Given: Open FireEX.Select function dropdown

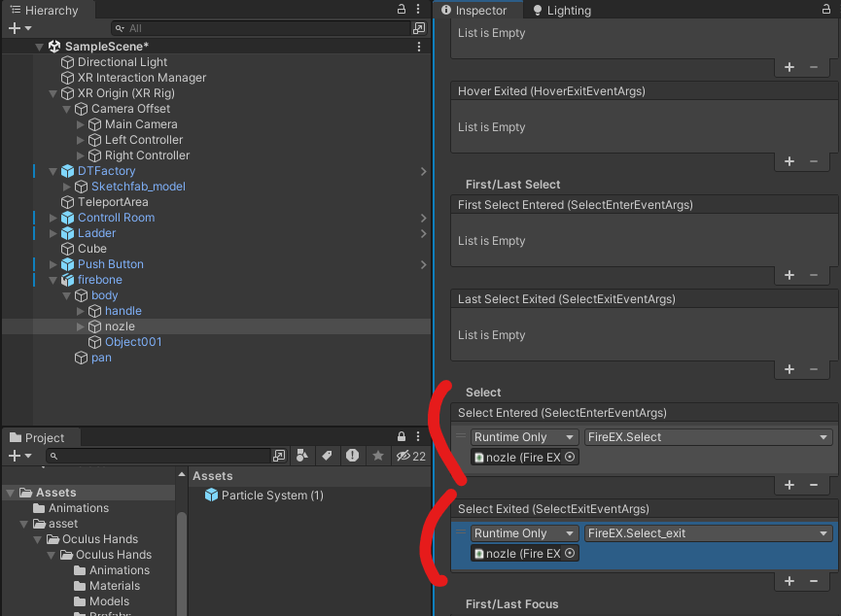Looking at the screenshot, I should [x=708, y=437].
